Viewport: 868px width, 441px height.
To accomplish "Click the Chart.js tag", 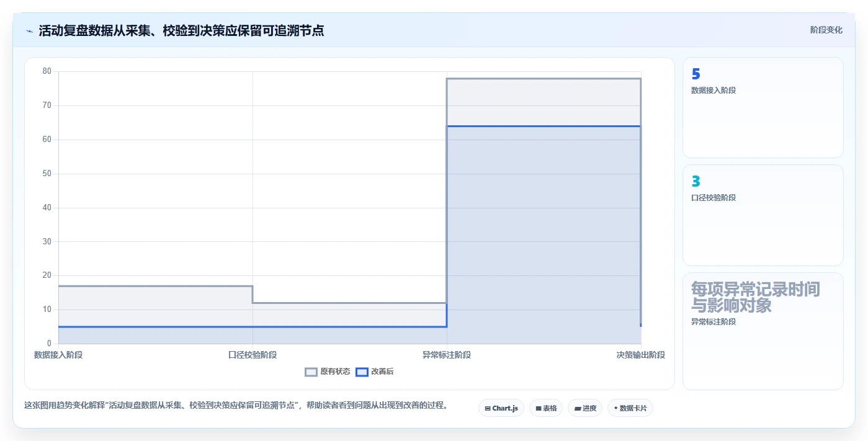I will [501, 408].
